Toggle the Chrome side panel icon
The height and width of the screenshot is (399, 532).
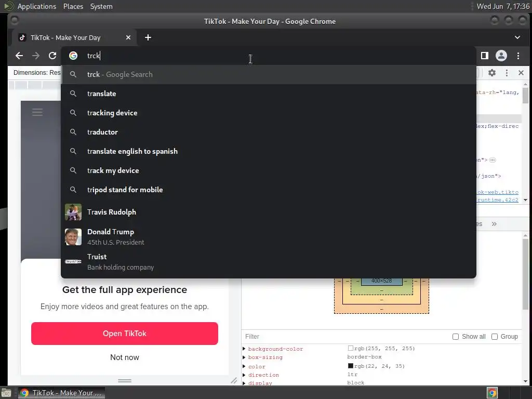click(x=485, y=56)
